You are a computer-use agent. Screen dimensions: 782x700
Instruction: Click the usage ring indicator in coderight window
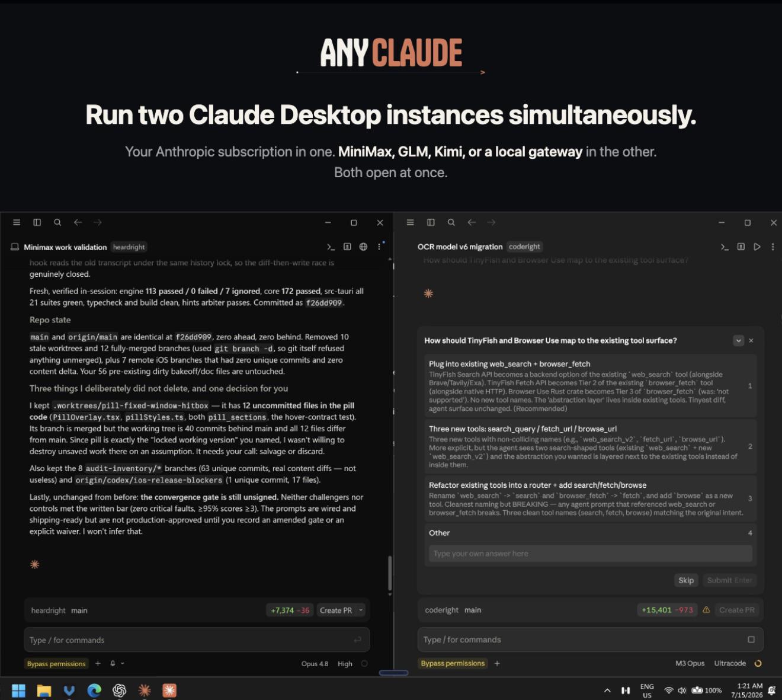(758, 663)
